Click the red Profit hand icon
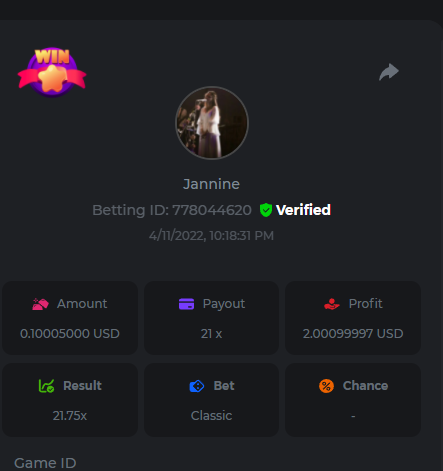This screenshot has width=443, height=471. 332,304
